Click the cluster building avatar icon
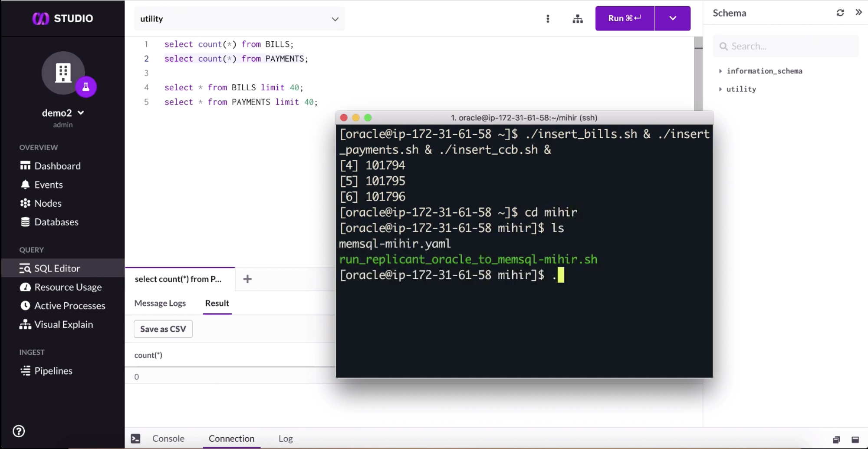Image resolution: width=868 pixels, height=449 pixels. (x=63, y=73)
